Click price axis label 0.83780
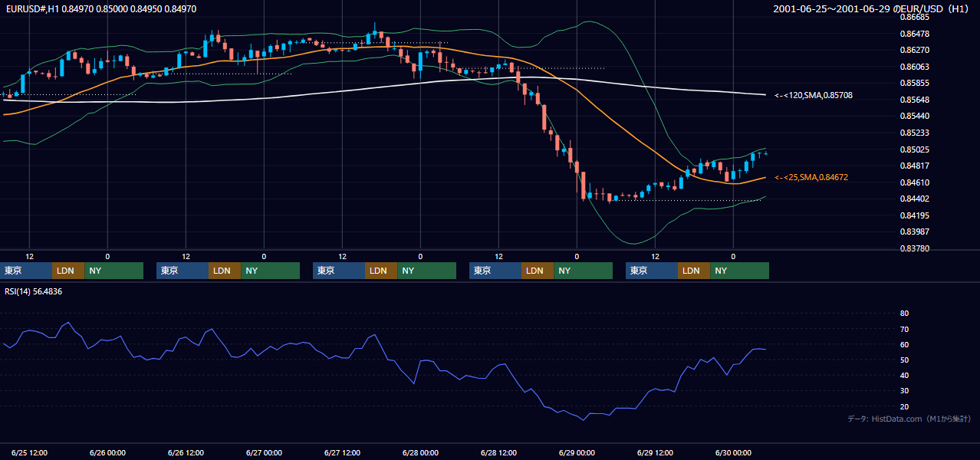 click(914, 248)
